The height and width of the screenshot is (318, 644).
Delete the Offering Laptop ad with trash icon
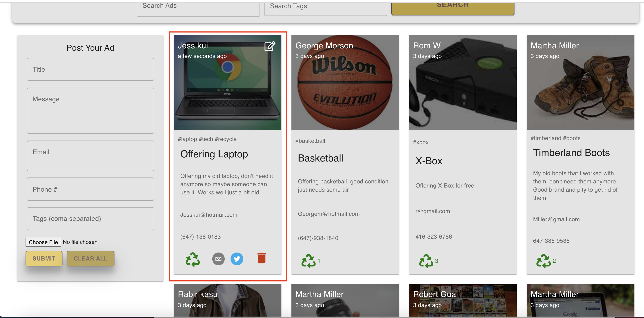pyautogui.click(x=262, y=258)
